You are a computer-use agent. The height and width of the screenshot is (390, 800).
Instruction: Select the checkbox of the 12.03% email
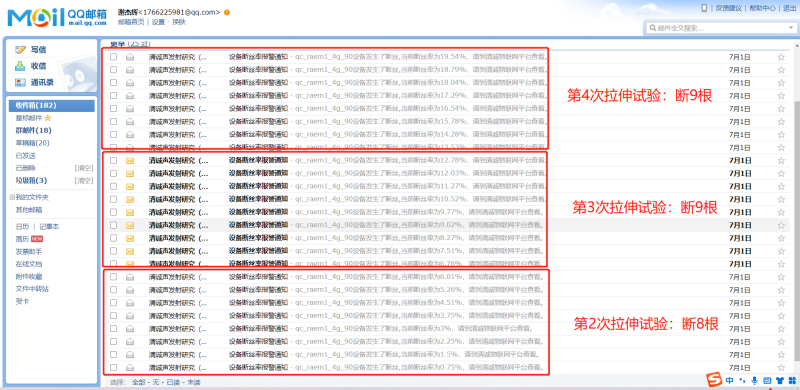click(113, 173)
